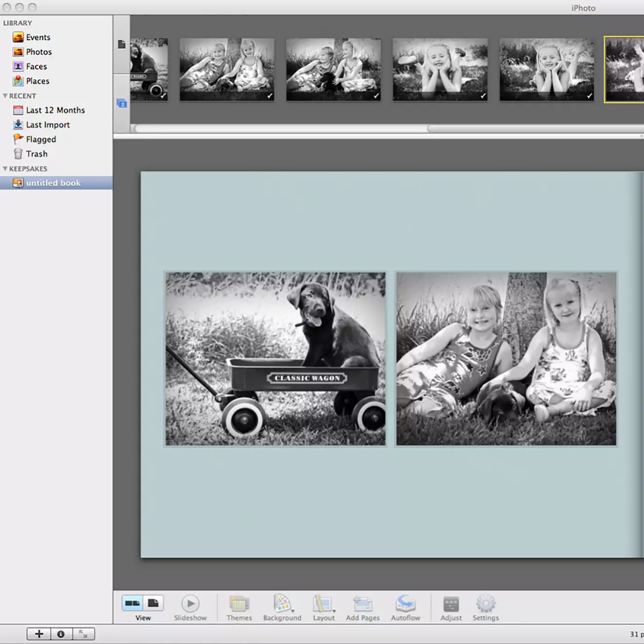
Task: Select second two-girls thumbnail with black puppy
Action: (x=334, y=70)
